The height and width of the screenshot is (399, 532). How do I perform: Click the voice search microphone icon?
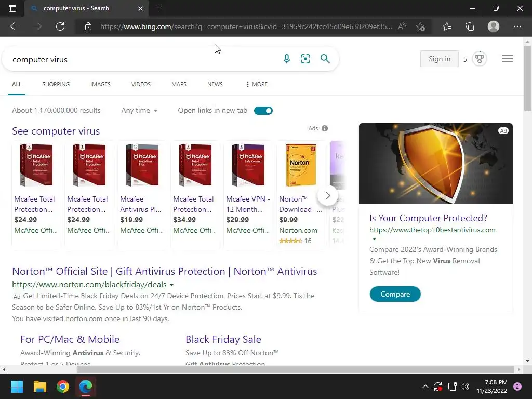point(287,59)
